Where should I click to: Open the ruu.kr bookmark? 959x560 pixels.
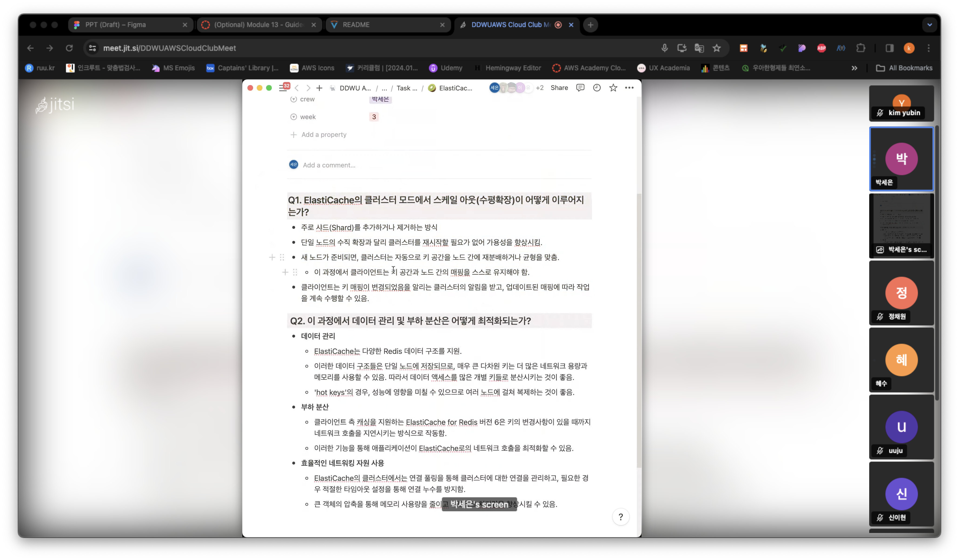pyautogui.click(x=40, y=68)
